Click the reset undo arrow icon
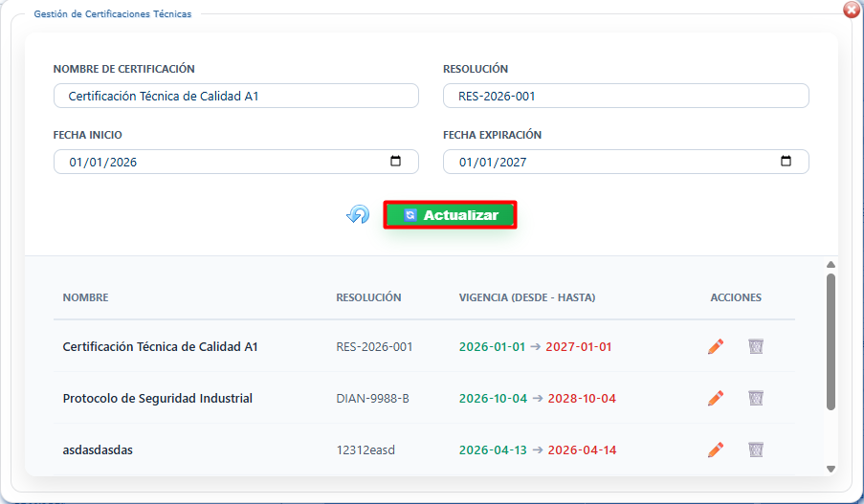Screen dimensions: 864x504 pos(358,215)
